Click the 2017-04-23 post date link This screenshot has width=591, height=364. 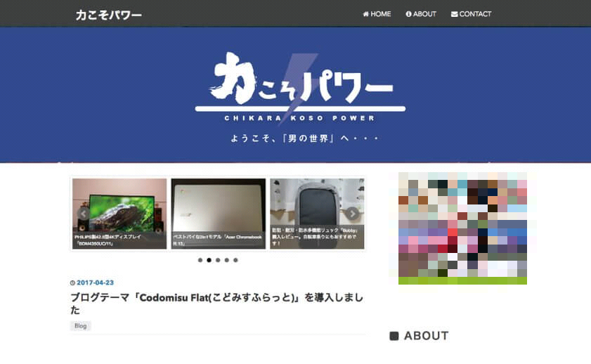coord(95,282)
